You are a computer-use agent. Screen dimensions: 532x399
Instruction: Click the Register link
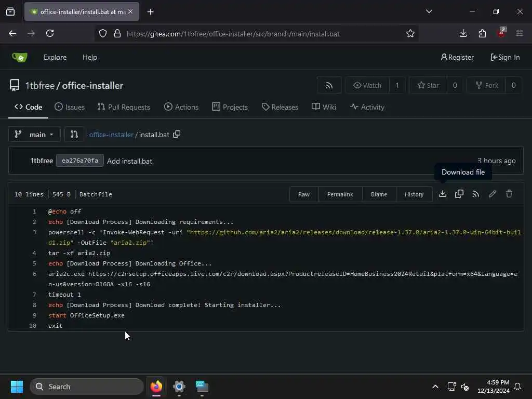[x=457, y=57]
